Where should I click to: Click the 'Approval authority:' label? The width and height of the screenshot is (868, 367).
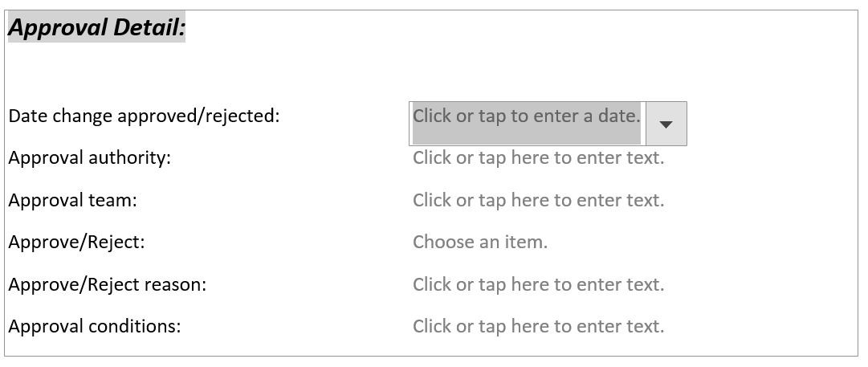(x=90, y=158)
